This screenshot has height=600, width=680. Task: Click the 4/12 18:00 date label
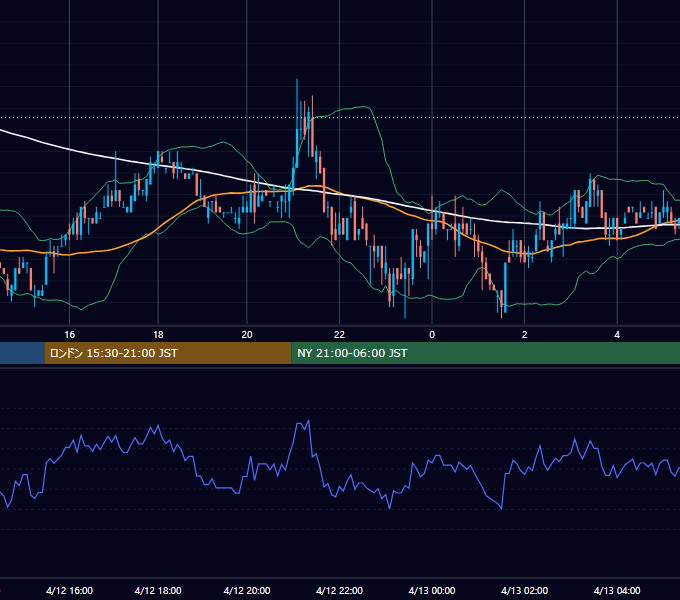tap(158, 590)
